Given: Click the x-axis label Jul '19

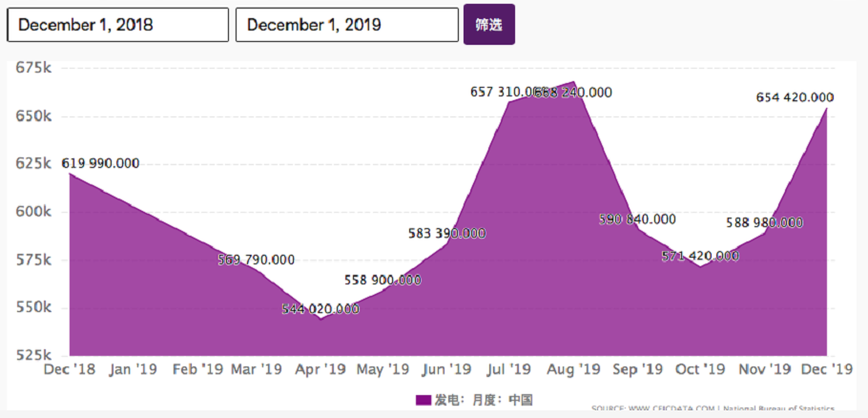Looking at the screenshot, I should click(x=508, y=368).
